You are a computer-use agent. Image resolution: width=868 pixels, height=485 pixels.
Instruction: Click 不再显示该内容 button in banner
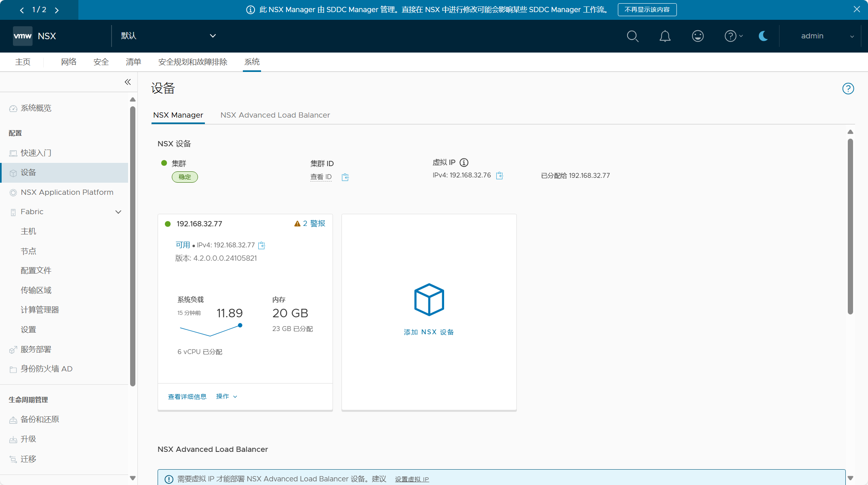pyautogui.click(x=647, y=10)
